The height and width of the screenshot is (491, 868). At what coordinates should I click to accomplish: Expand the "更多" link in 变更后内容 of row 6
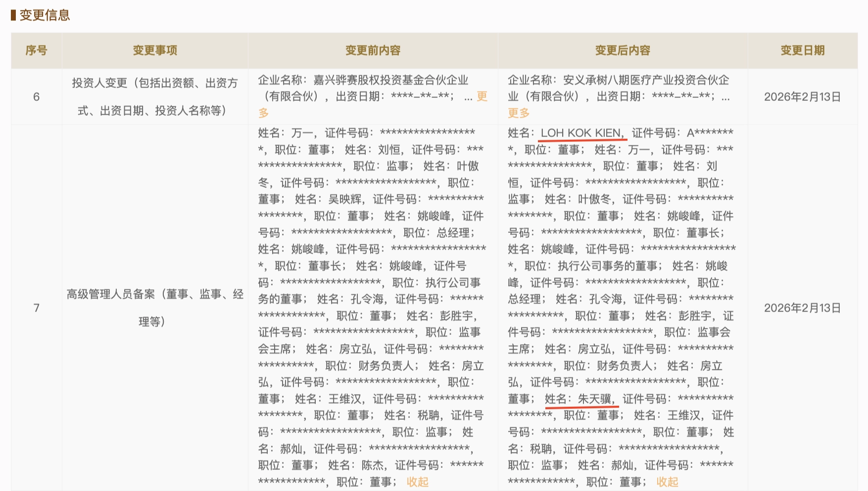click(517, 113)
